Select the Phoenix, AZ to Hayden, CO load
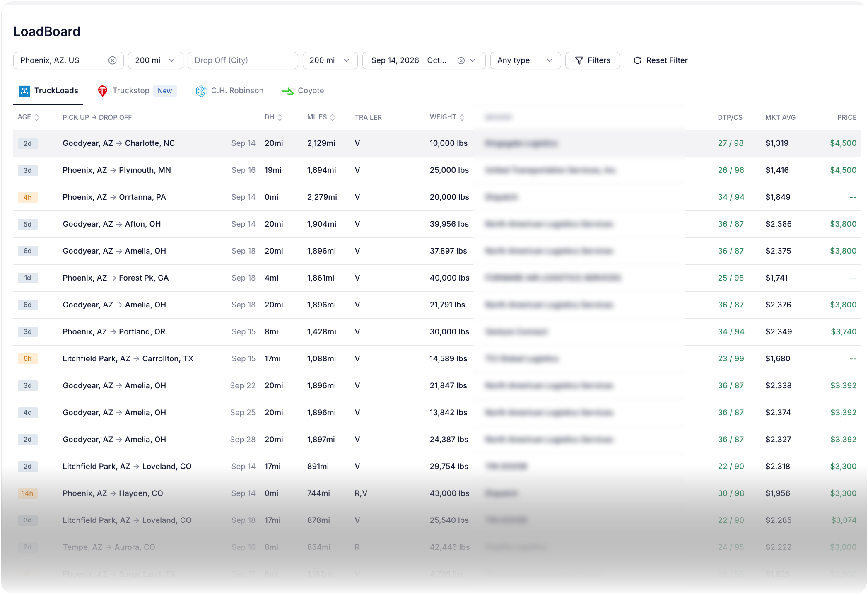Screen dimensions: 868x595 click(437, 493)
